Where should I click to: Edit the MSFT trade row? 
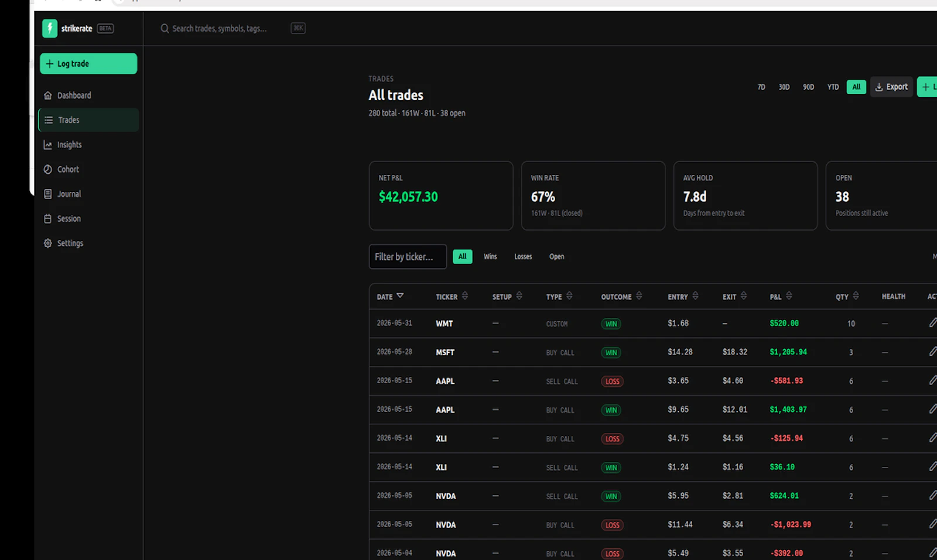coord(933,352)
